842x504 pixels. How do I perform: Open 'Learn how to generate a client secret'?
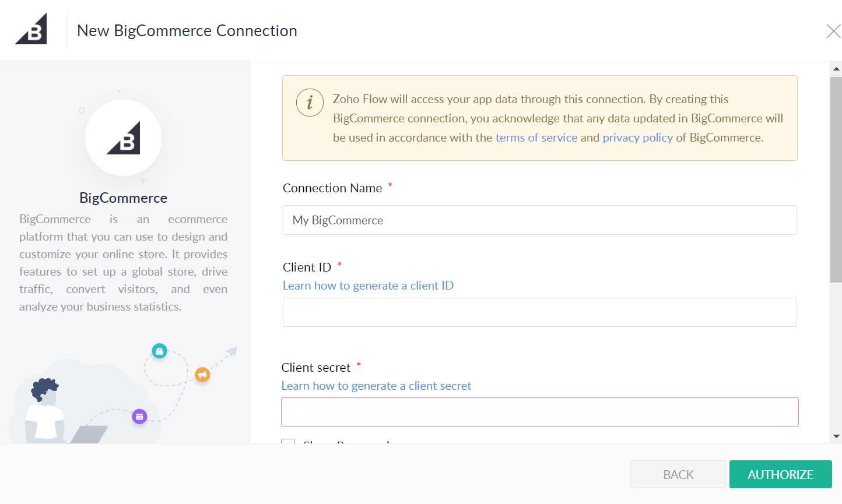pyautogui.click(x=376, y=386)
